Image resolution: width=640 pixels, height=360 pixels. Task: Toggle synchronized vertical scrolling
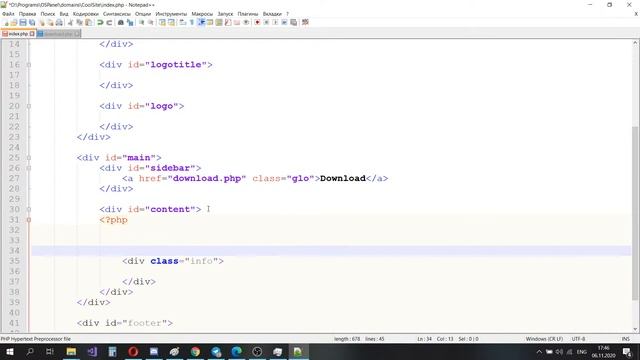tap(162, 22)
